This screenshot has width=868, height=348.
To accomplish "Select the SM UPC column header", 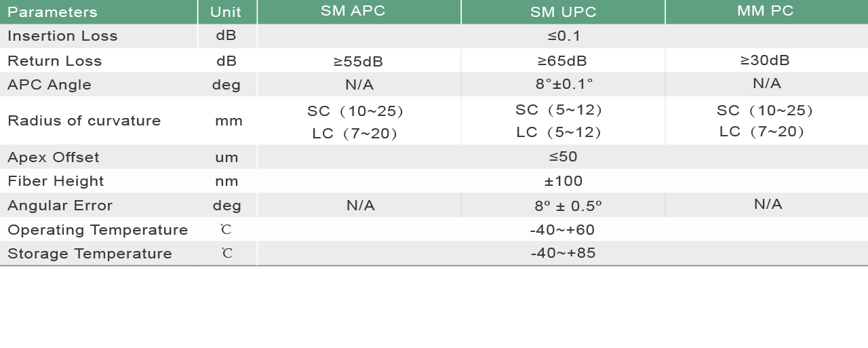I will pyautogui.click(x=564, y=12).
